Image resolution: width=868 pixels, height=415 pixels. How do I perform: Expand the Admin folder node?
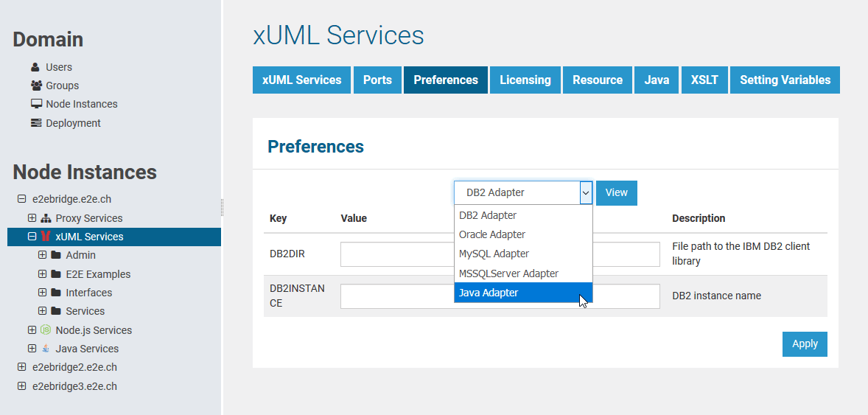[42, 255]
